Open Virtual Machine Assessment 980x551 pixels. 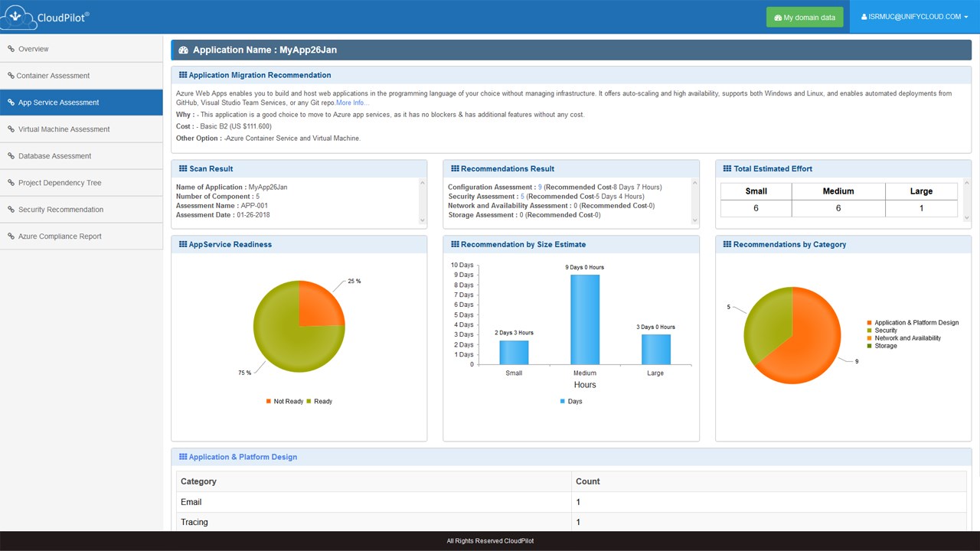coord(81,129)
